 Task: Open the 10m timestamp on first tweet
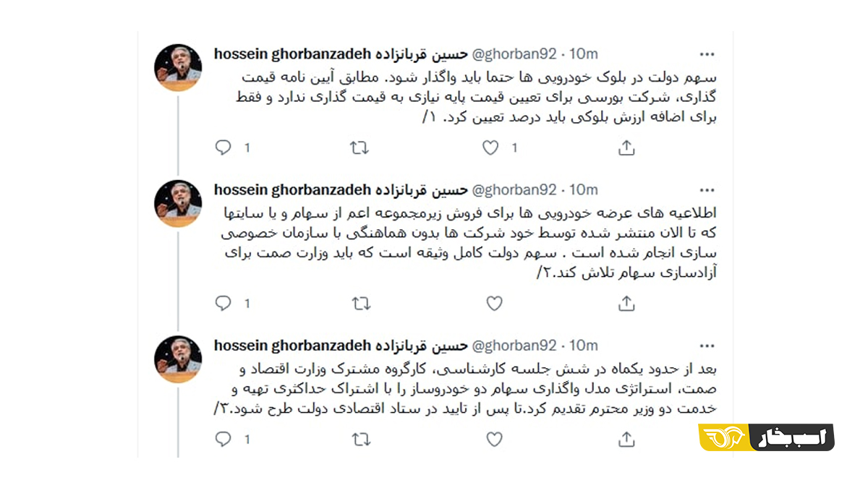584,54
